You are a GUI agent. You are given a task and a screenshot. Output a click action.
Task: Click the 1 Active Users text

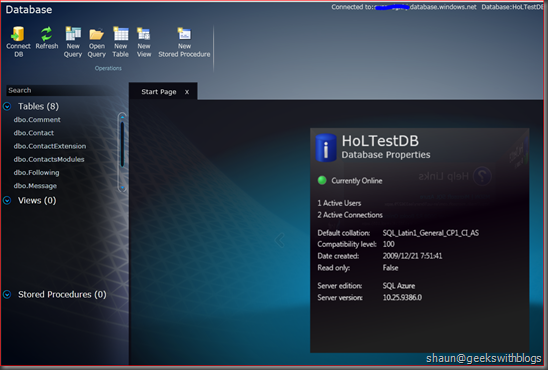(339, 203)
